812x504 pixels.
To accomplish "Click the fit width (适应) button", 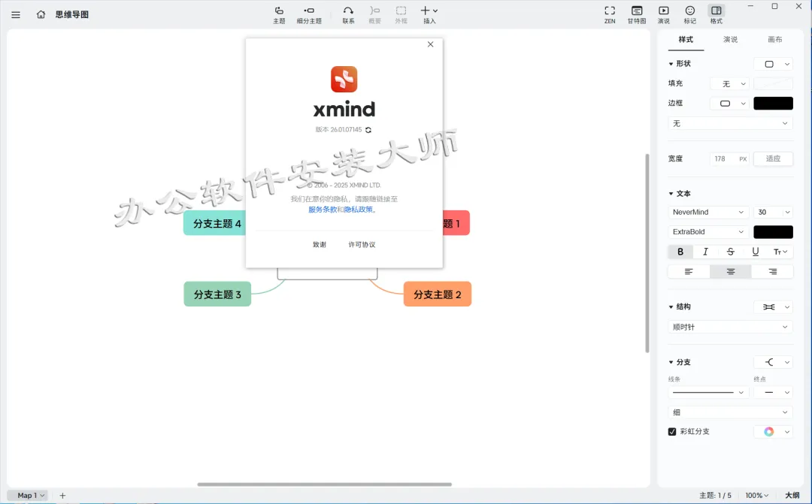I will tap(773, 158).
